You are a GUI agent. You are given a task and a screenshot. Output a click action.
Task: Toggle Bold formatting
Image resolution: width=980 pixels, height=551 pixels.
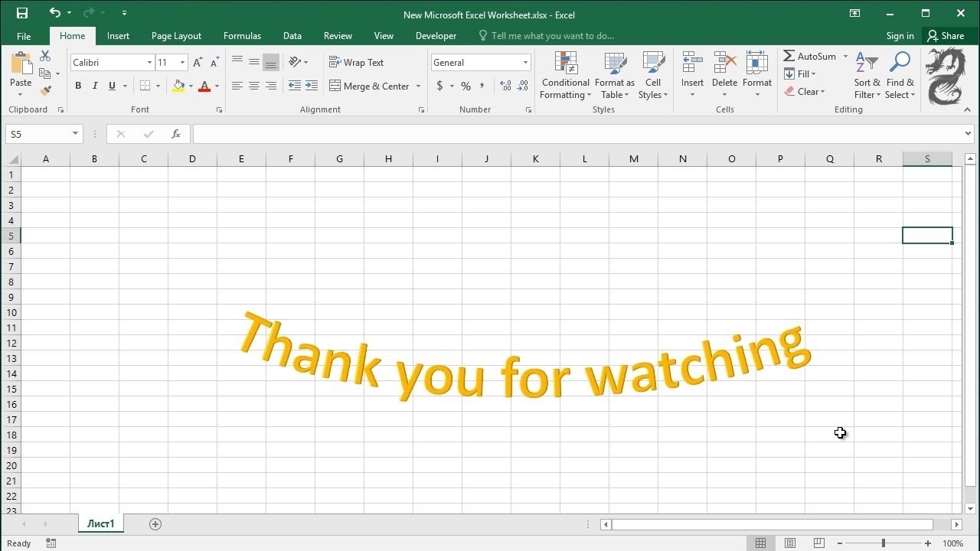point(78,86)
